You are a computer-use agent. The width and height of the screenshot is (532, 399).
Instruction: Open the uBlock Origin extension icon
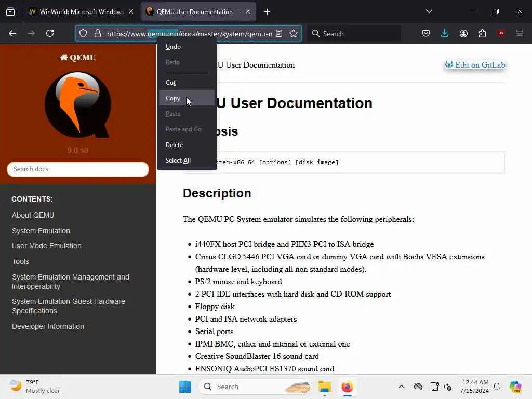tap(501, 33)
